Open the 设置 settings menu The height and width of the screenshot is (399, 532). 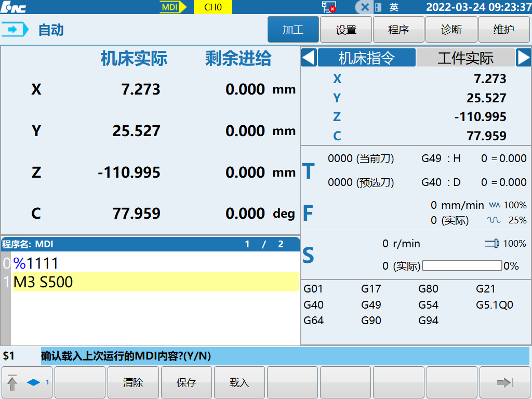[345, 30]
